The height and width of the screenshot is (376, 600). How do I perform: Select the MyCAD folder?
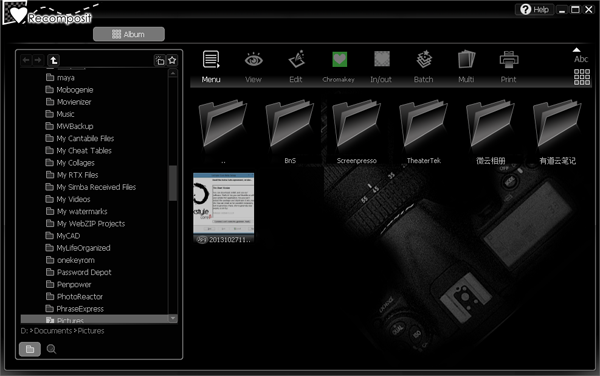[x=63, y=236]
